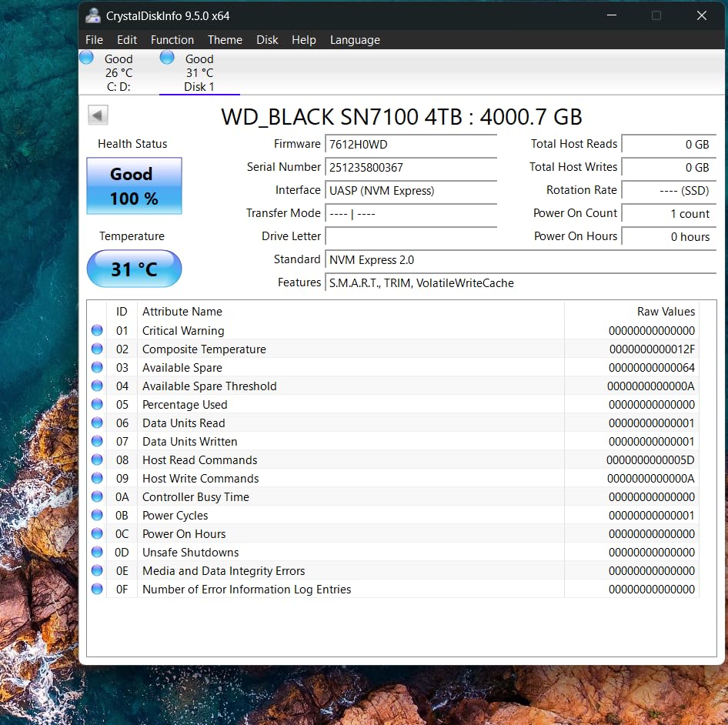Click the blue Good indicator on Disk 1 tab
Image resolution: width=728 pixels, height=725 pixels.
[166, 57]
